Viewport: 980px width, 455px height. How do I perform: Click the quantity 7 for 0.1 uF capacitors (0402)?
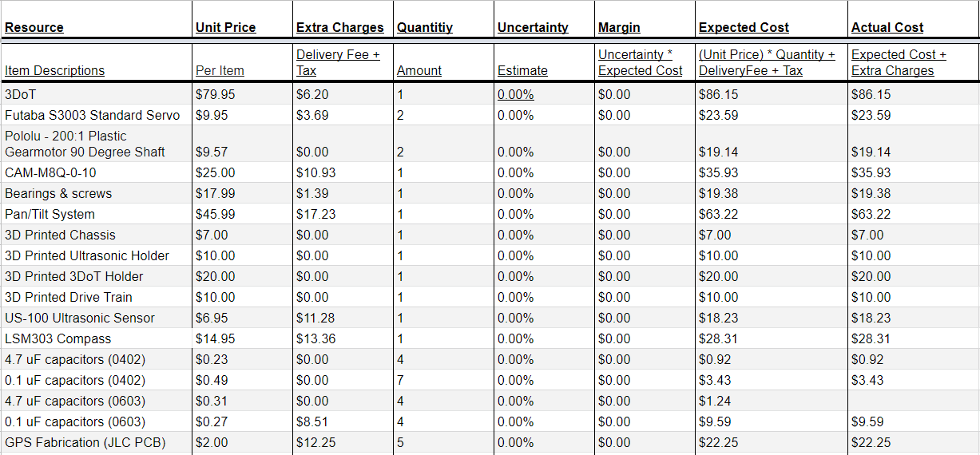pyautogui.click(x=400, y=380)
